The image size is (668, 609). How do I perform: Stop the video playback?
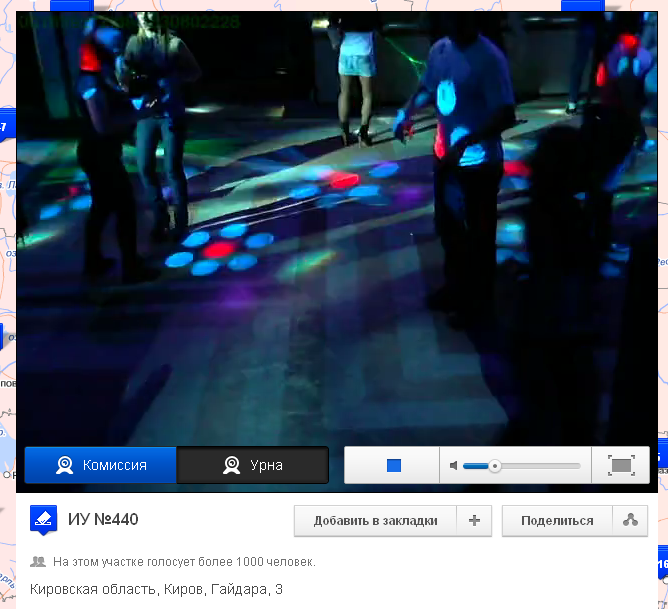pos(393,466)
